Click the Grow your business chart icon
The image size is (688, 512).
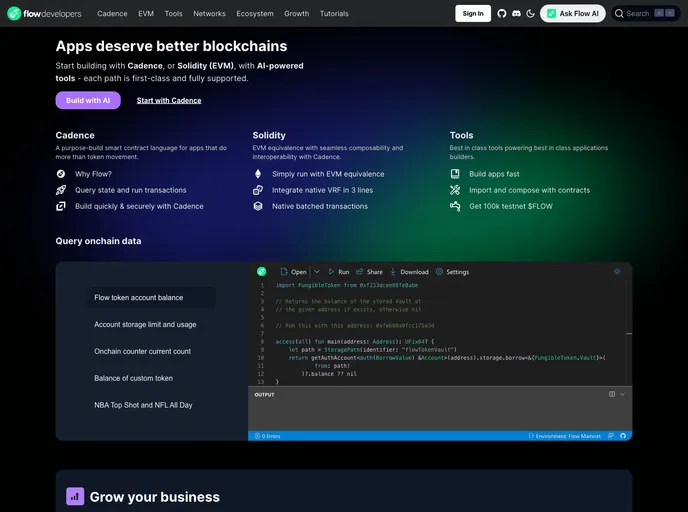(75, 497)
